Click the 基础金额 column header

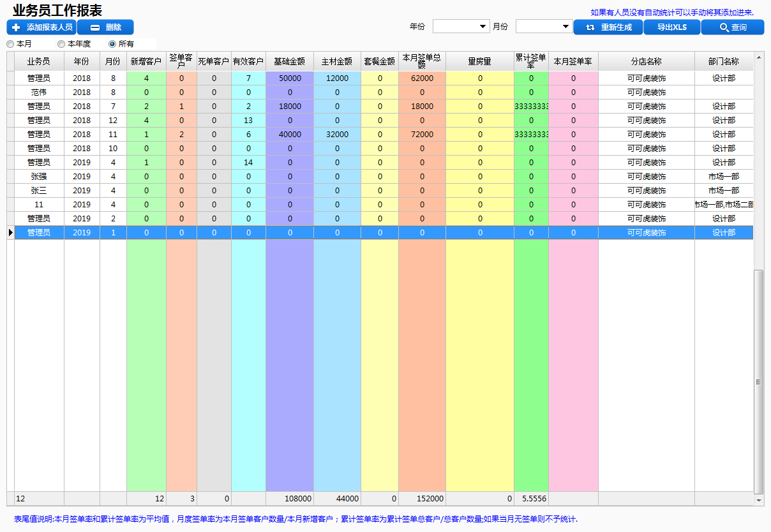pyautogui.click(x=290, y=62)
